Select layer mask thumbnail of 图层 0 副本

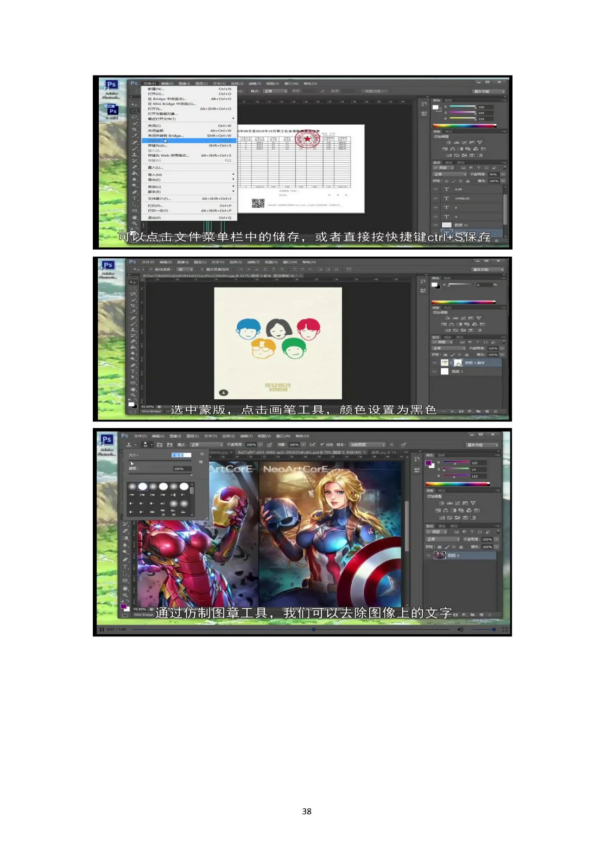(457, 362)
